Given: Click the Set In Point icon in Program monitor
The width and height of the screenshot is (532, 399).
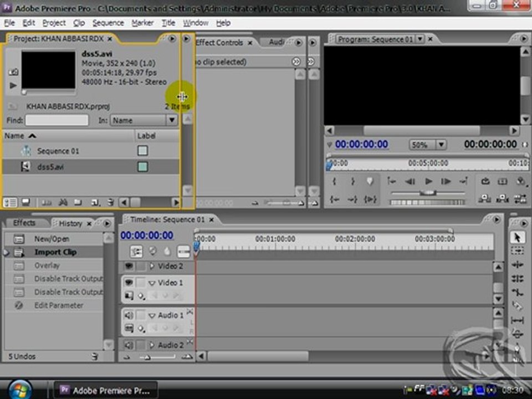Looking at the screenshot, I should (335, 182).
